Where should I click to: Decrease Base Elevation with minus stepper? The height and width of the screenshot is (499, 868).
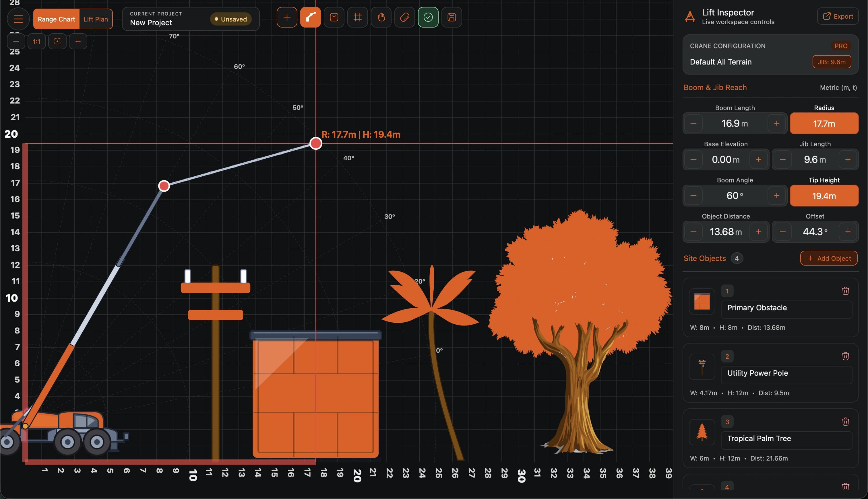[693, 160]
